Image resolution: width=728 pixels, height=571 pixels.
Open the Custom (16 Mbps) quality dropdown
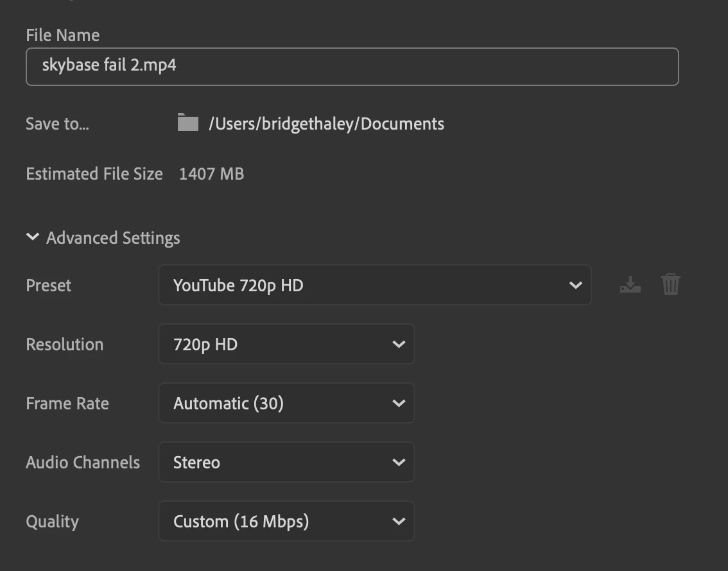coord(286,522)
